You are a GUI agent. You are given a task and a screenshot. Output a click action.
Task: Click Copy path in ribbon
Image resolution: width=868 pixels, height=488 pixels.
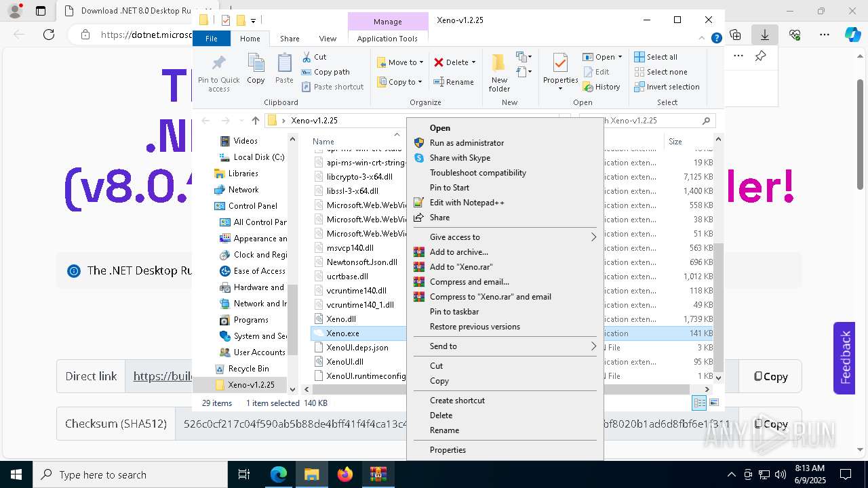325,72
